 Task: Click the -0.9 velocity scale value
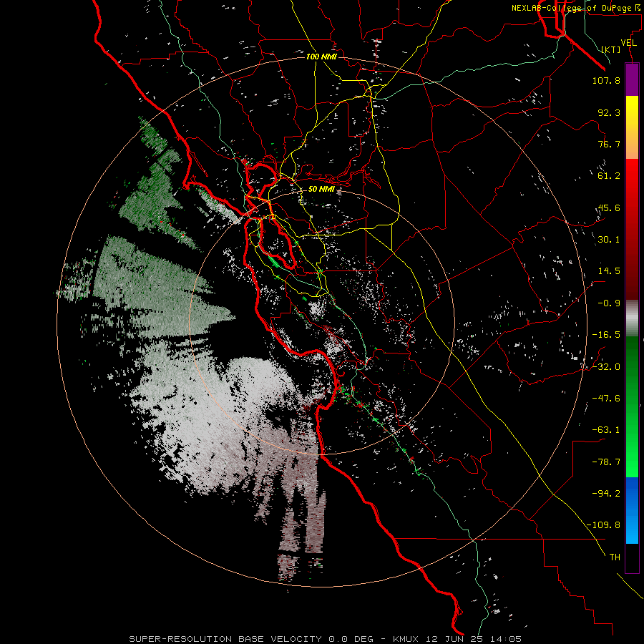609,303
